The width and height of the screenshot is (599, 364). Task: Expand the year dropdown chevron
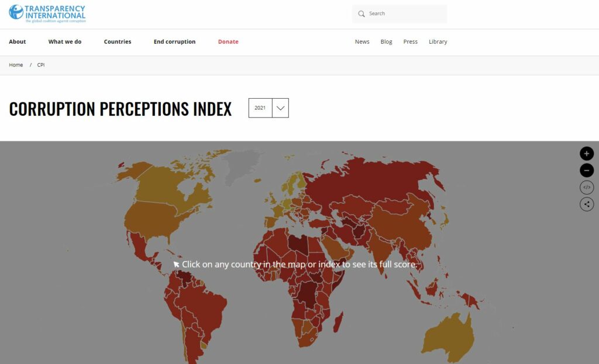click(x=280, y=108)
